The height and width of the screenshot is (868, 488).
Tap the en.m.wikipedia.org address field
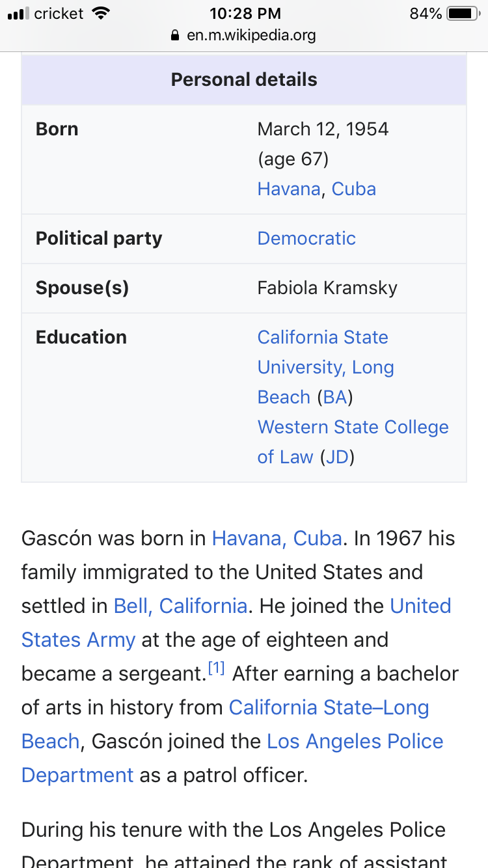click(x=251, y=36)
